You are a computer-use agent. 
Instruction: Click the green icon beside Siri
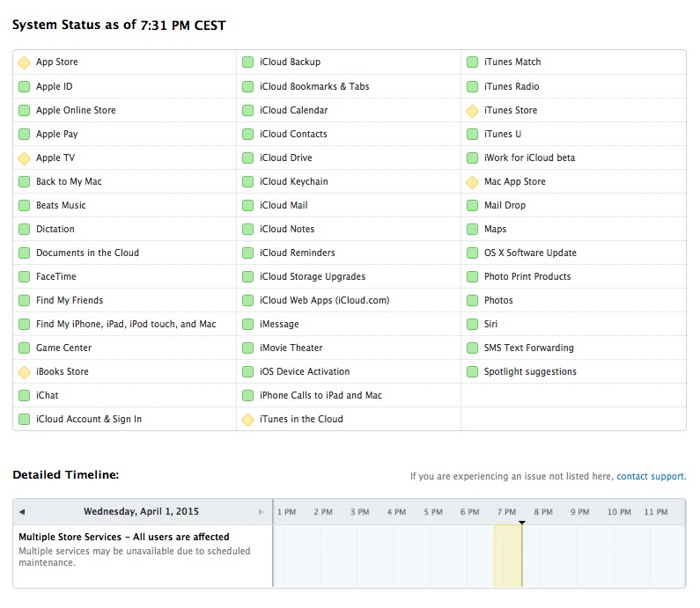click(x=472, y=325)
